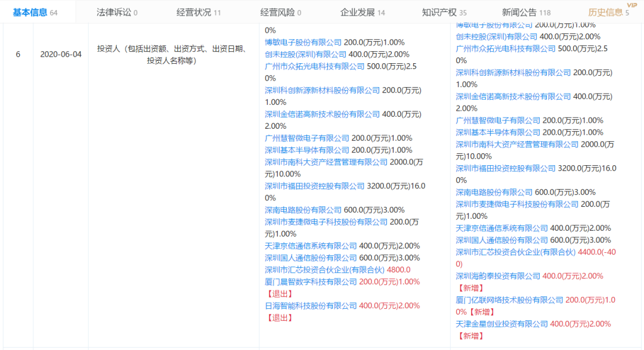Screen dimensions: 644x350
Task: Click 【退出】 tag under 厦门晨智数字科技有限公司
Action: (x=280, y=294)
